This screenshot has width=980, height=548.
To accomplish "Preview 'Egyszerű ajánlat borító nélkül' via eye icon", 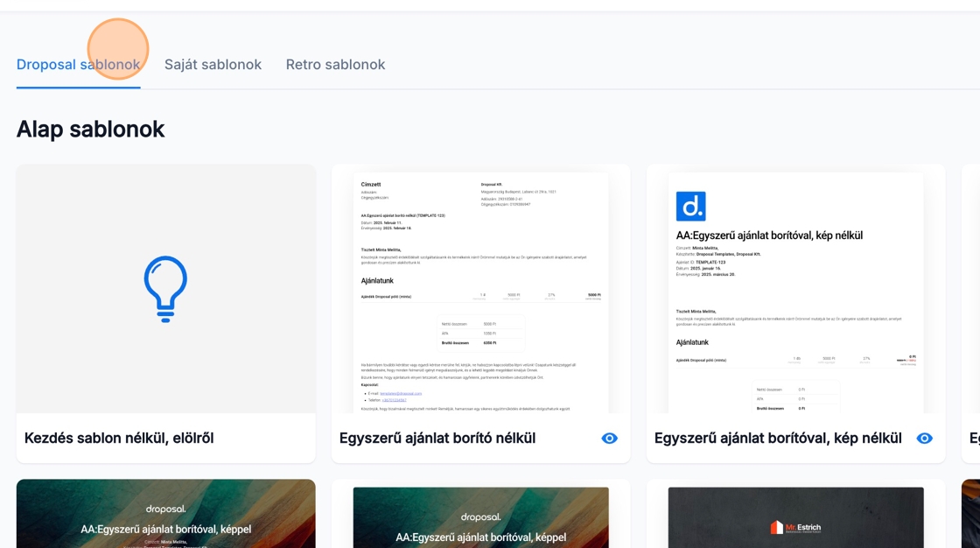I will click(609, 439).
